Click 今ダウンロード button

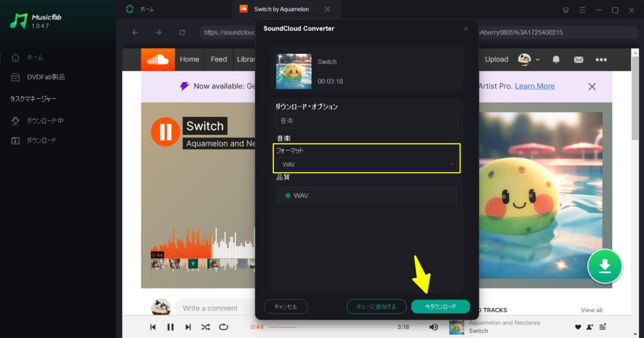[440, 306]
